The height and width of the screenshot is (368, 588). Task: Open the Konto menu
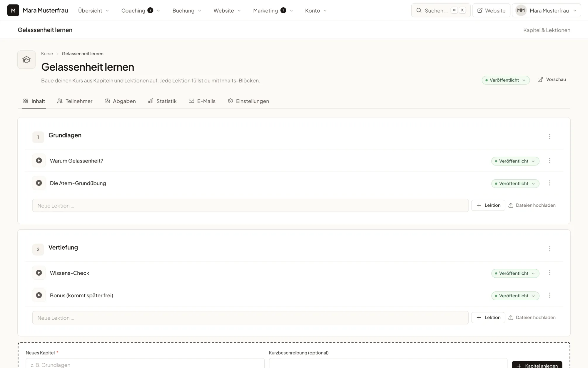[x=316, y=11]
